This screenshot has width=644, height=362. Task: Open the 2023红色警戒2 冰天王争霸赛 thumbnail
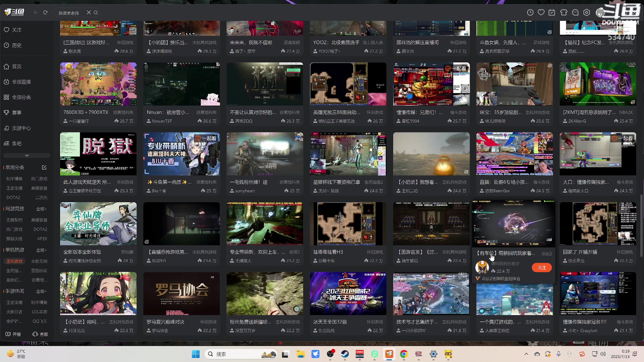[348, 294]
